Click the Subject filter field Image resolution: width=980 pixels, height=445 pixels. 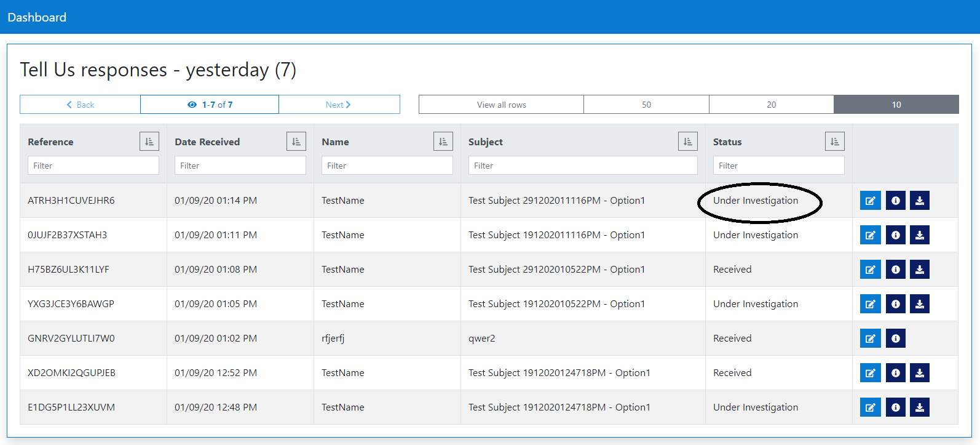coord(582,166)
